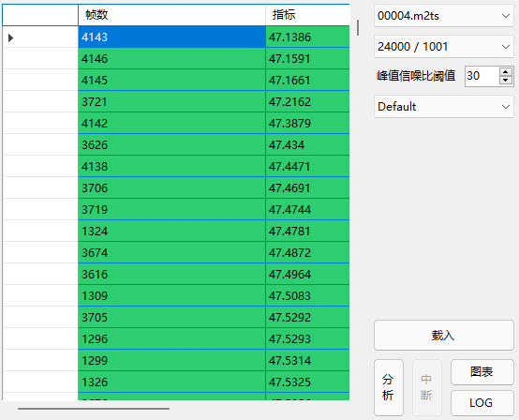Click the 中断 interrupt button
This screenshot has height=420, width=519.
tap(426, 387)
